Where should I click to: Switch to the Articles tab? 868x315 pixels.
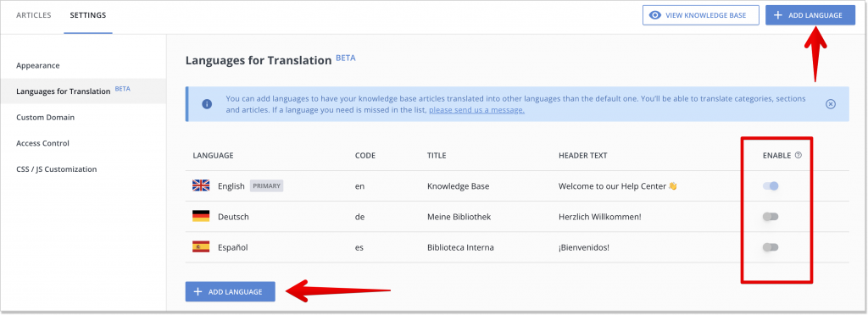pyautogui.click(x=34, y=15)
